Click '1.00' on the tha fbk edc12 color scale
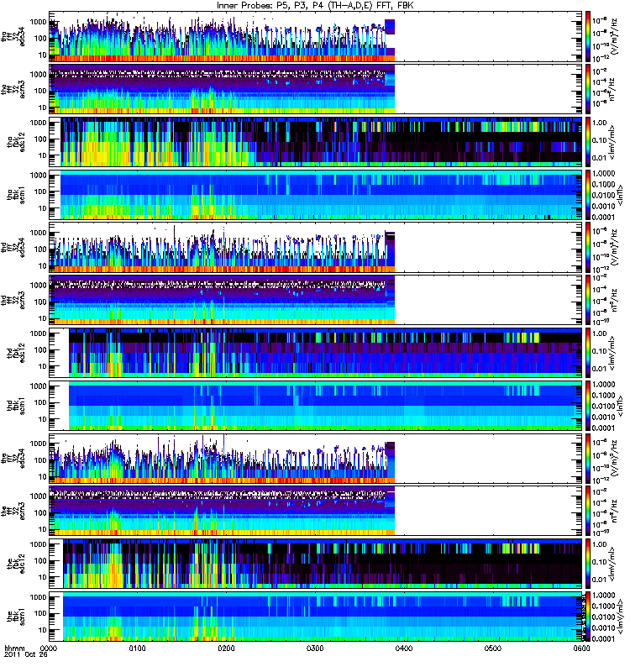Viewport: 630px width, 672px height. tap(599, 123)
